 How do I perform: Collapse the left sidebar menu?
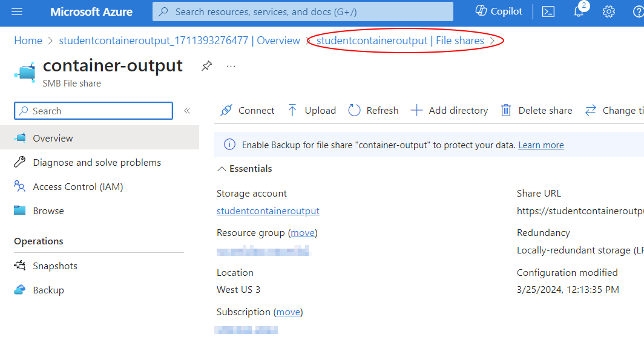coord(187,111)
